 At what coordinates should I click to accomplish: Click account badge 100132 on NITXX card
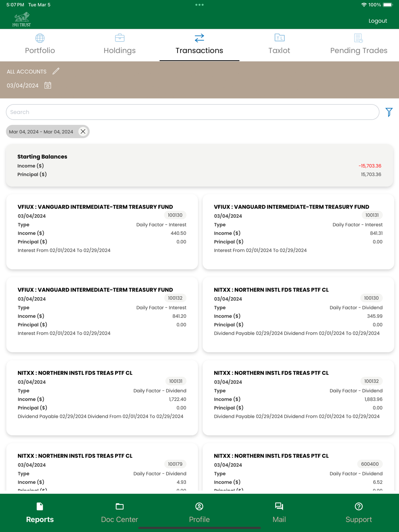[x=371, y=381]
